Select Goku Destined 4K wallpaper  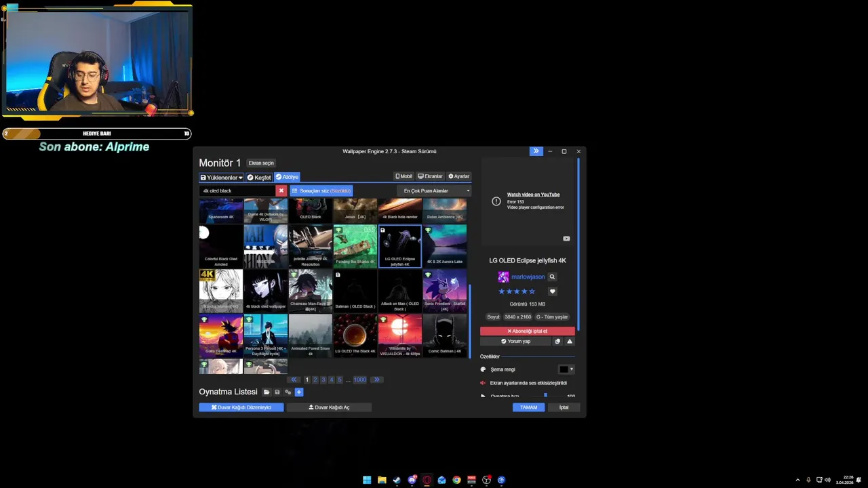[x=221, y=335]
